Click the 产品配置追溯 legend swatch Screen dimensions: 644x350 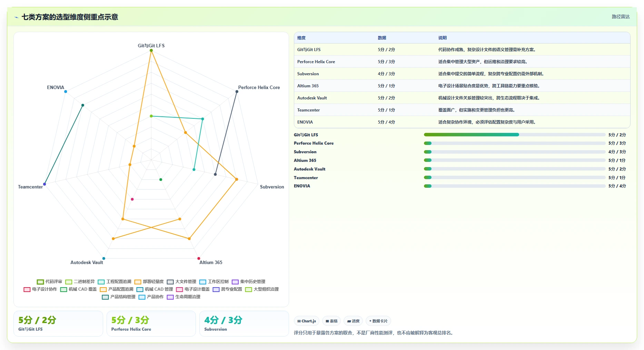tap(103, 289)
